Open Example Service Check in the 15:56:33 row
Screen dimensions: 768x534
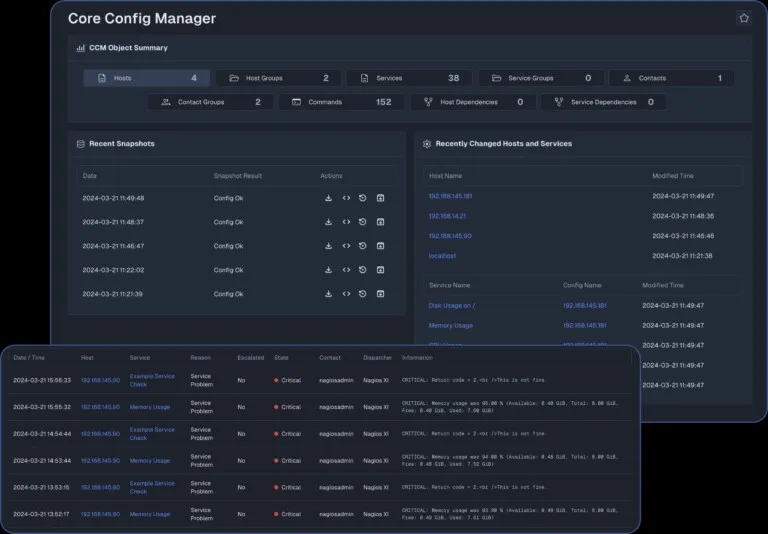point(152,380)
